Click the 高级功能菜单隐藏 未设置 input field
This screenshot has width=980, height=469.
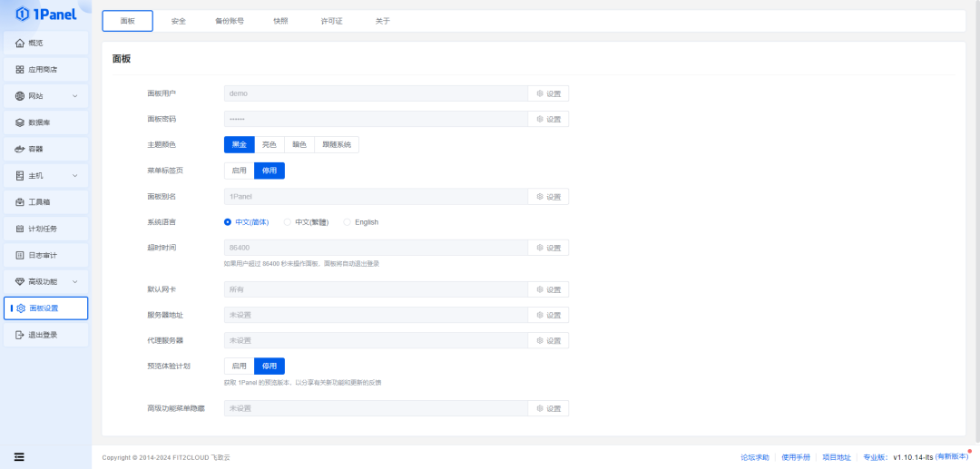[x=377, y=408]
